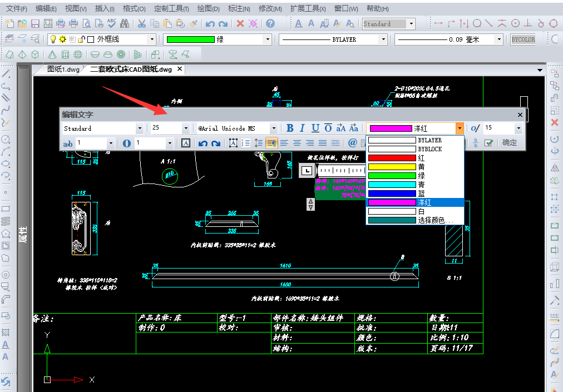Undo in the text editor toolbar
This screenshot has width=563, height=392.
[x=203, y=143]
